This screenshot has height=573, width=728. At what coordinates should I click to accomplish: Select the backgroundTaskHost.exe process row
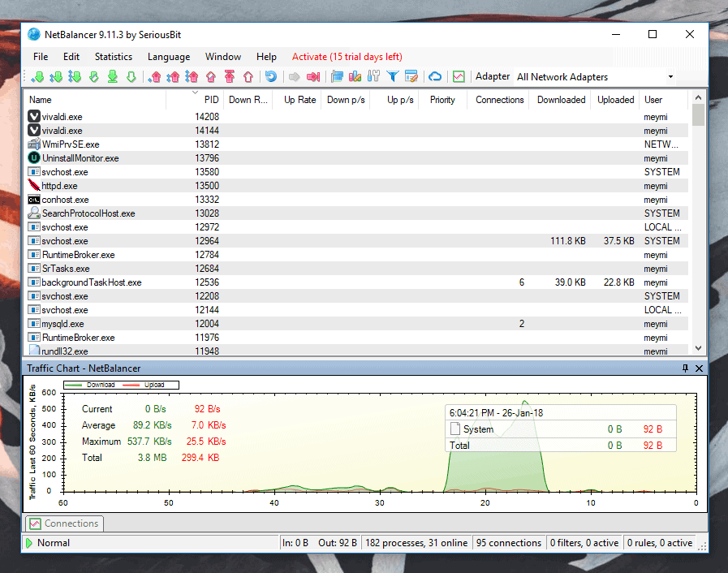click(356, 282)
